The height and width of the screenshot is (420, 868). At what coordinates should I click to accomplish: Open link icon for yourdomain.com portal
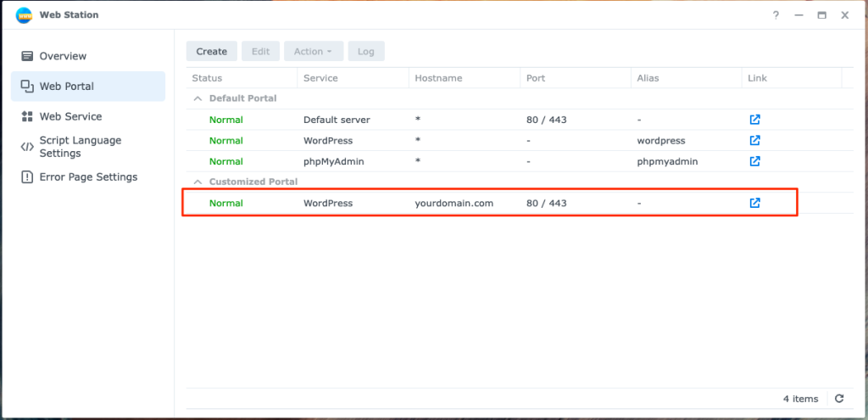pos(754,203)
